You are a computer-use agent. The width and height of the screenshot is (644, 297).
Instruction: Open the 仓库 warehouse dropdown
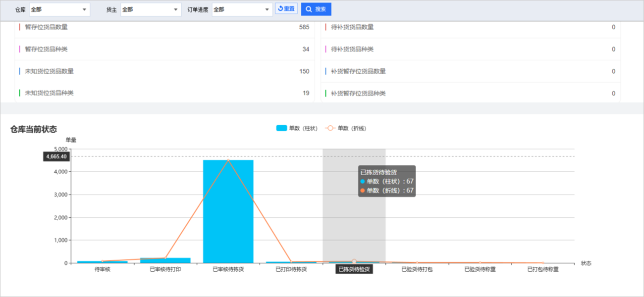(59, 9)
